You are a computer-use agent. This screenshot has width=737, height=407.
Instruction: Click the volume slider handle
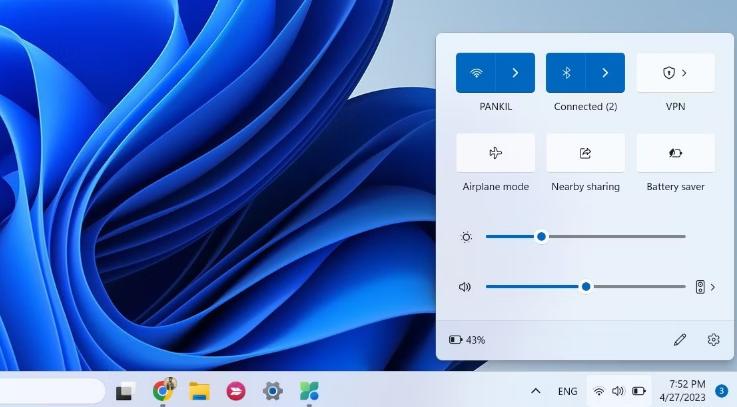pyautogui.click(x=586, y=286)
